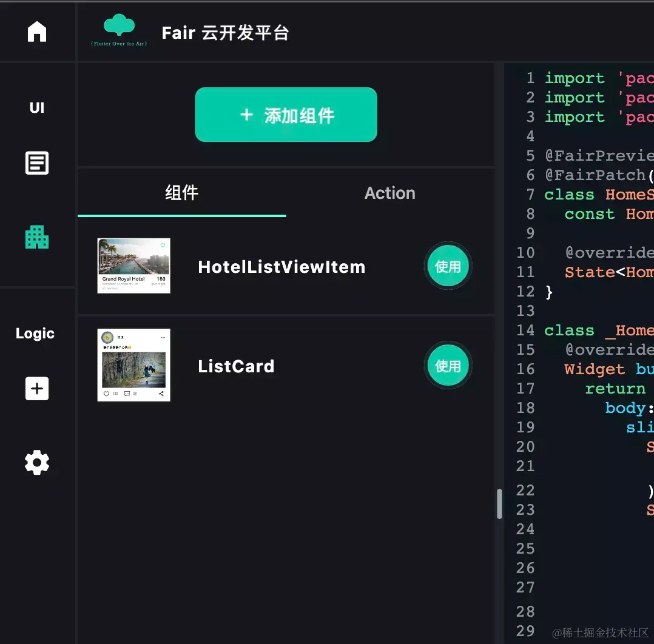Click the Fair cloud logo
Image resolution: width=654 pixels, height=644 pixels.
[119, 30]
